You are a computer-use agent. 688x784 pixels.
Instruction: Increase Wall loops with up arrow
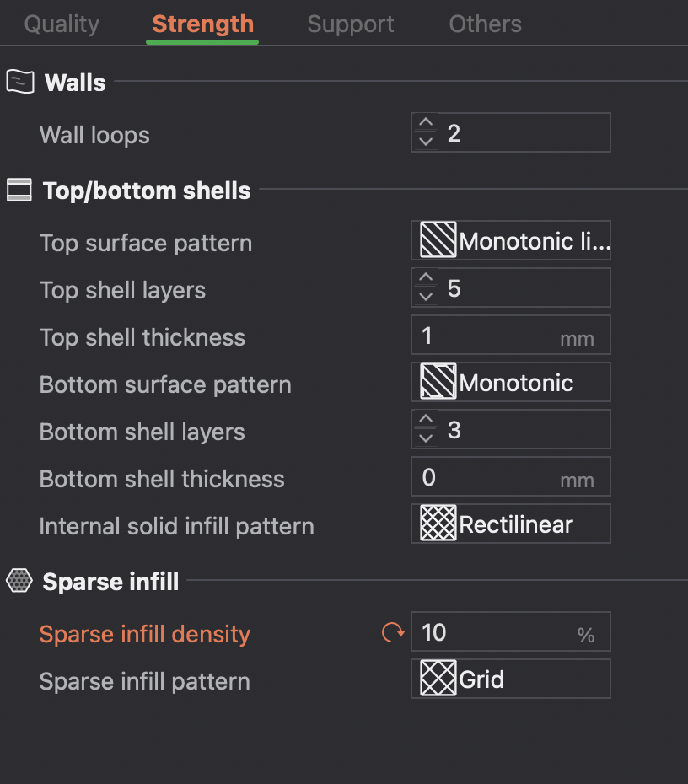pyautogui.click(x=427, y=123)
